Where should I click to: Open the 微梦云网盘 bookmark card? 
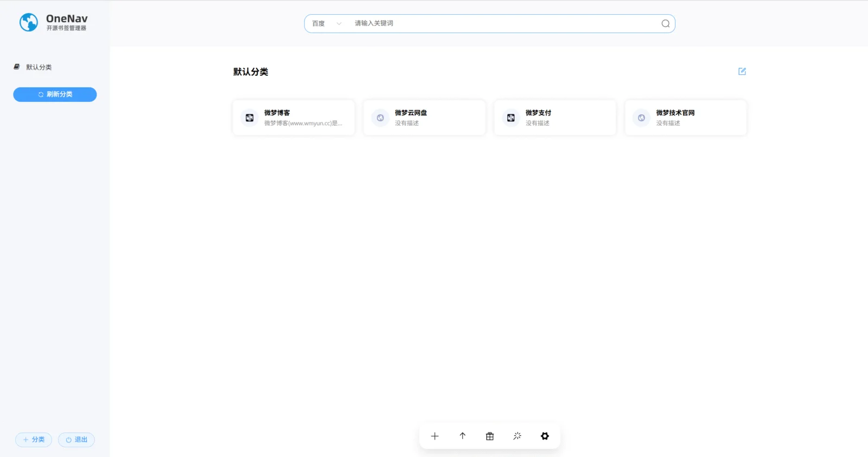[424, 117]
